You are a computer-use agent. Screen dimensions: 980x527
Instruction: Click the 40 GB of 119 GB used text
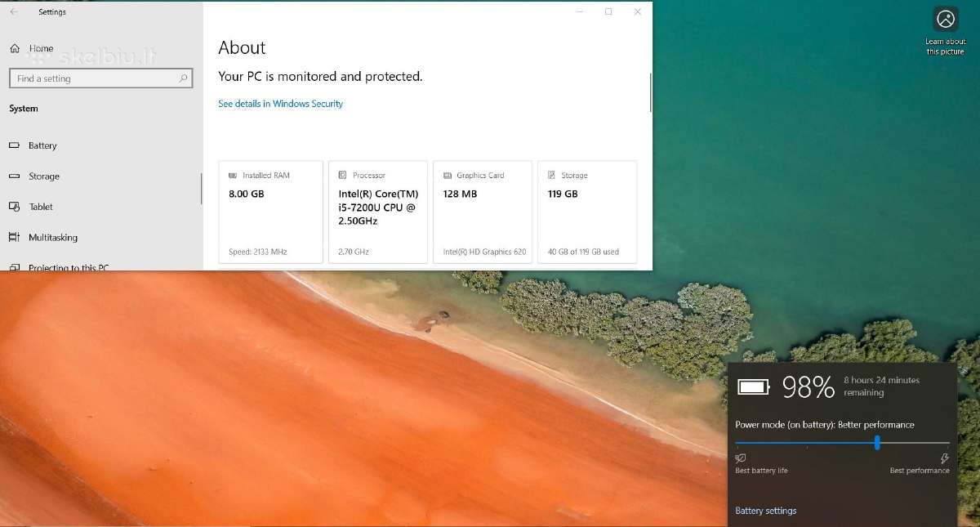coord(583,252)
